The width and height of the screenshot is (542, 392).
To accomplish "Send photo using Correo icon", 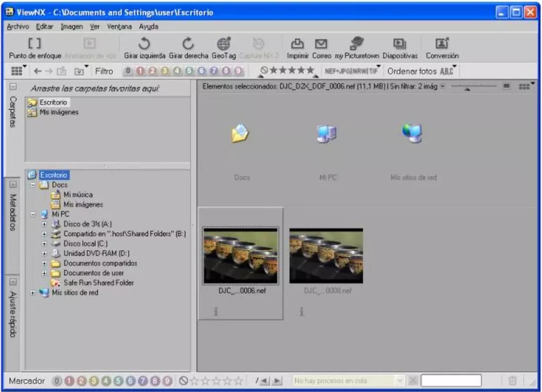I will 321,45.
